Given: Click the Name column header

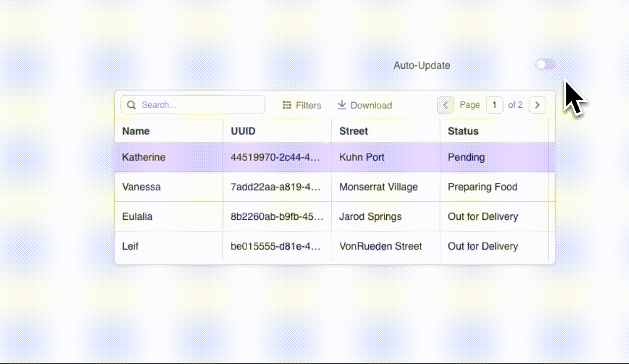Looking at the screenshot, I should (x=136, y=131).
